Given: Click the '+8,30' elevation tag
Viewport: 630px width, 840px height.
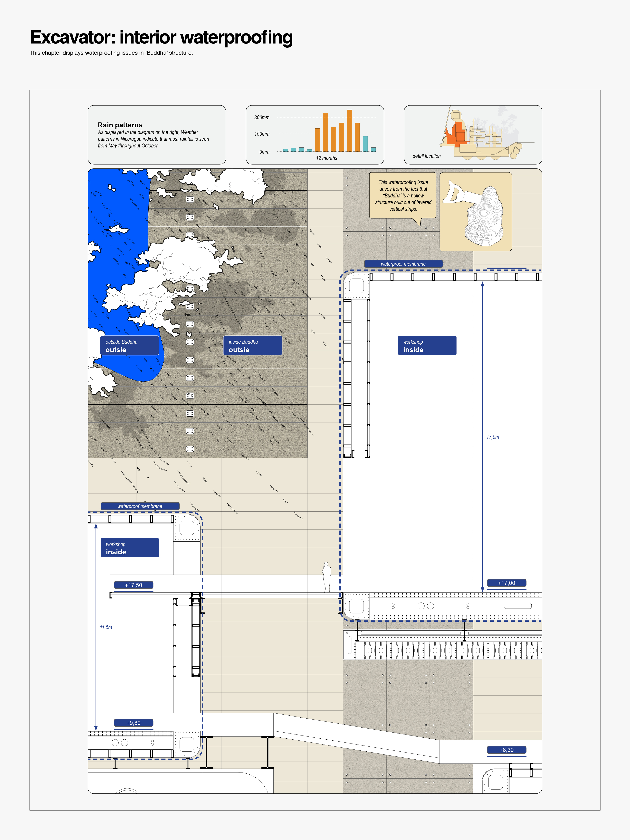Looking at the screenshot, I should click(x=507, y=750).
